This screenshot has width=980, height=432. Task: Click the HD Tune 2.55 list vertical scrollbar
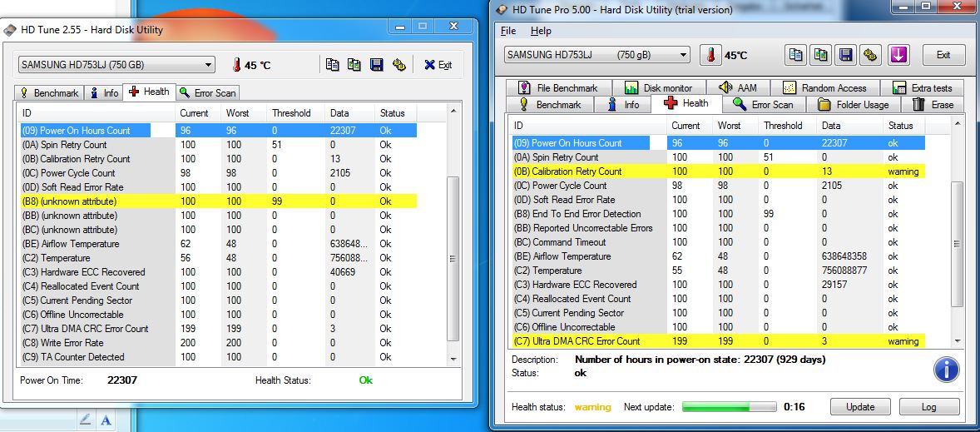453,258
